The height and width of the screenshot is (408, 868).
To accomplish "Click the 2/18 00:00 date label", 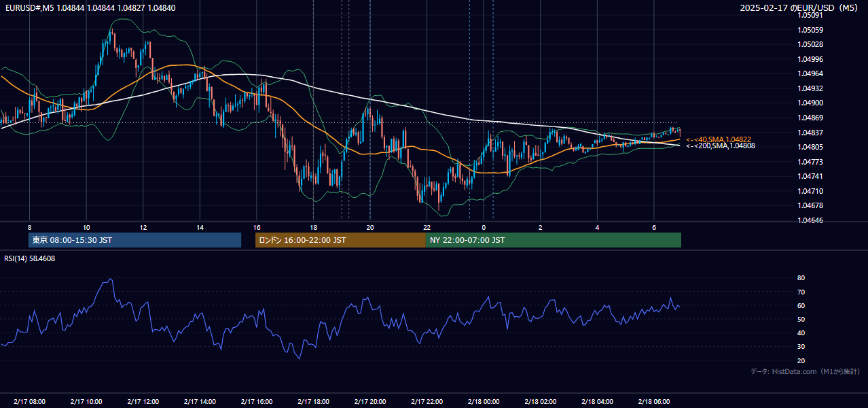I will click(484, 402).
